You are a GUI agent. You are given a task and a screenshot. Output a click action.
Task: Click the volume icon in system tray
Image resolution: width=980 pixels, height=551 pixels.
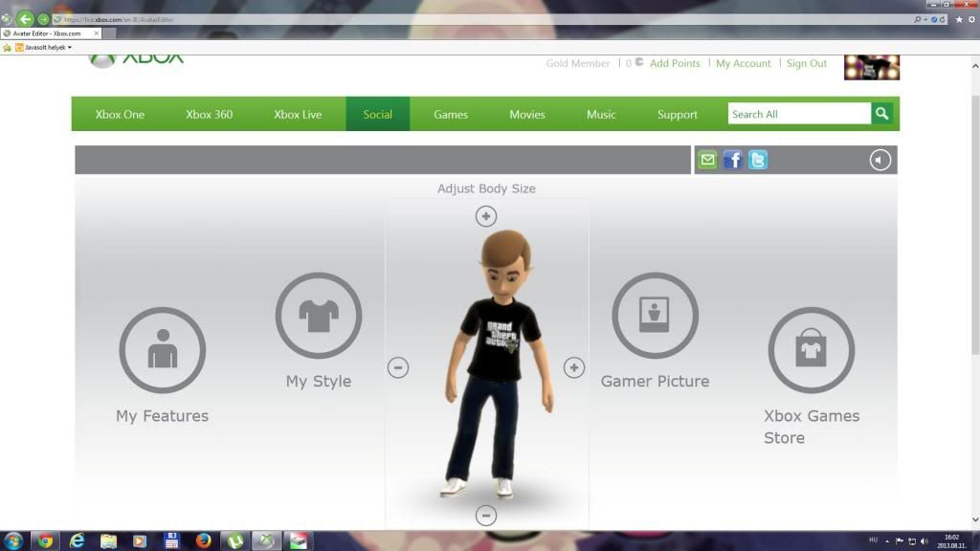click(924, 541)
